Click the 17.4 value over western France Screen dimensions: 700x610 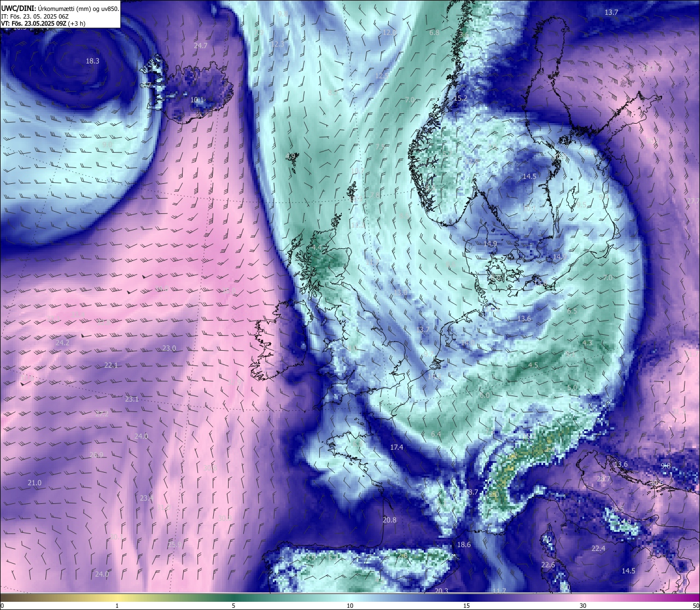396,447
